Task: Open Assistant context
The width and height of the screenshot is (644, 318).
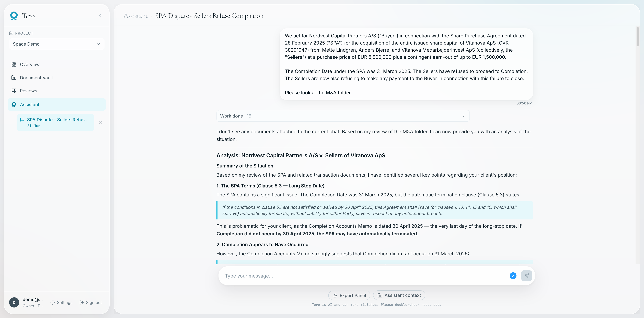Action: click(x=399, y=295)
